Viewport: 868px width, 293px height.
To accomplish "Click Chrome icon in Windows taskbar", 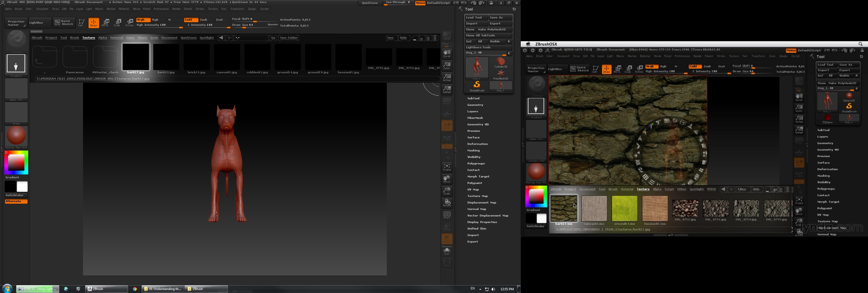I will (135, 289).
